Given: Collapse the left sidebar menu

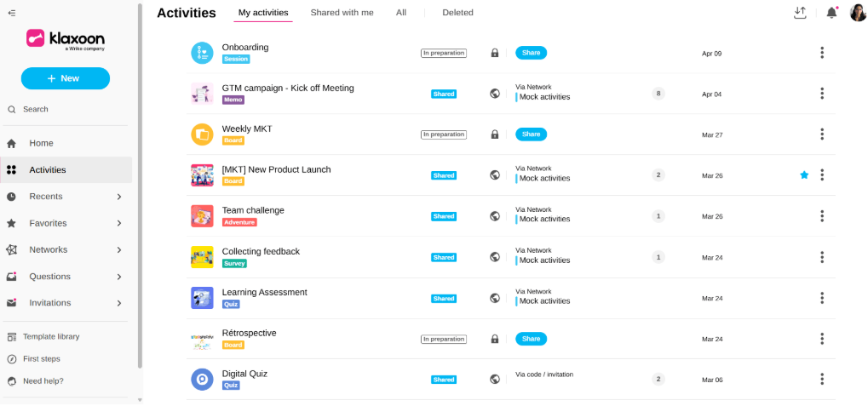Looking at the screenshot, I should (12, 13).
